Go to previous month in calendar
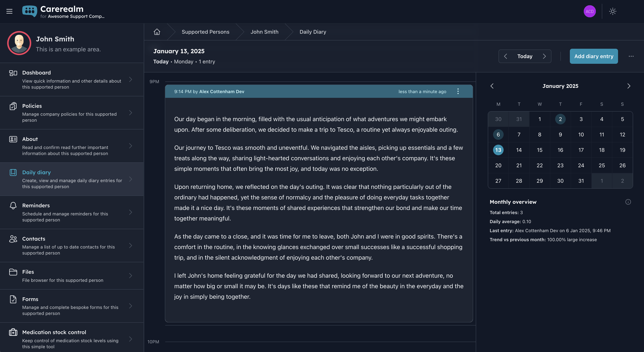This screenshot has width=644, height=352. coord(492,86)
